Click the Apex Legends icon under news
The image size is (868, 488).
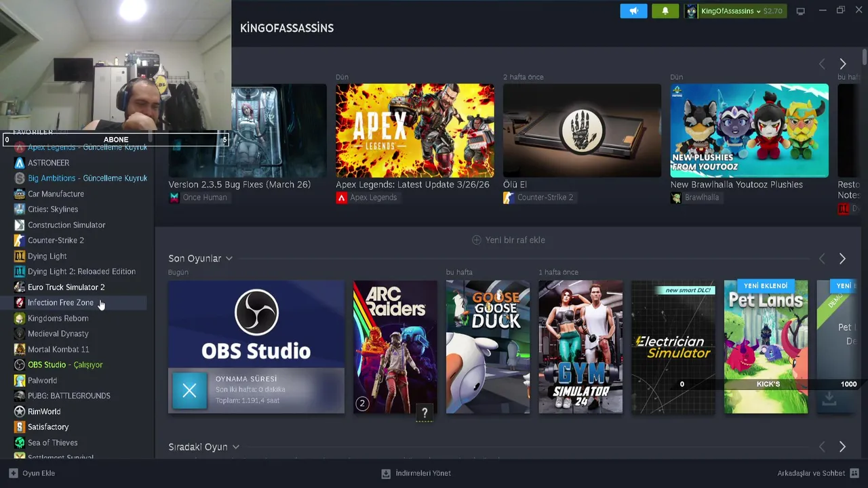point(342,198)
